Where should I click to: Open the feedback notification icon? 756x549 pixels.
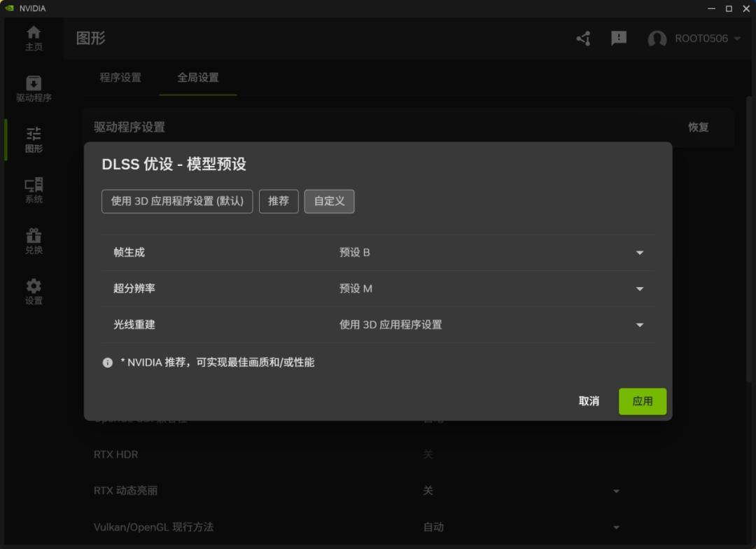[619, 38]
